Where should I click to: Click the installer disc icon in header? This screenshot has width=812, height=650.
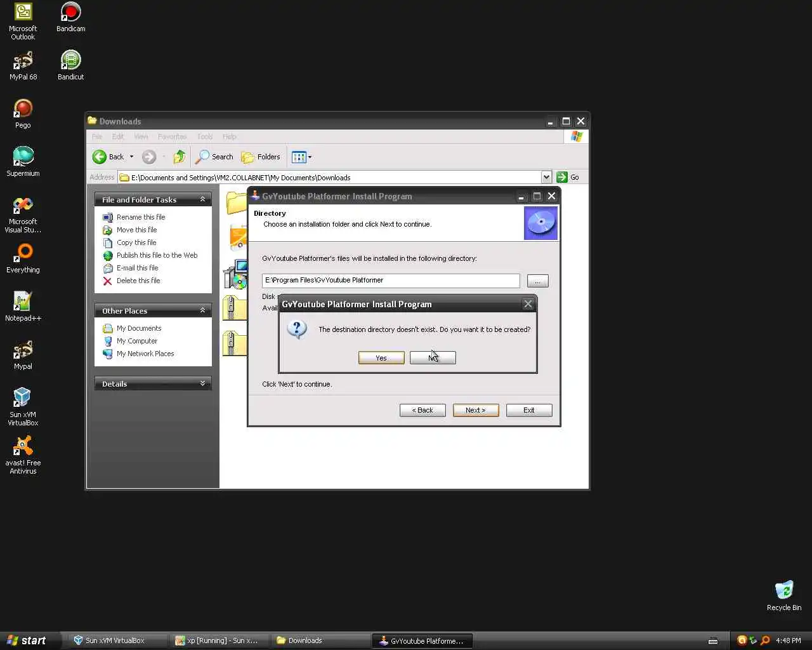(540, 223)
